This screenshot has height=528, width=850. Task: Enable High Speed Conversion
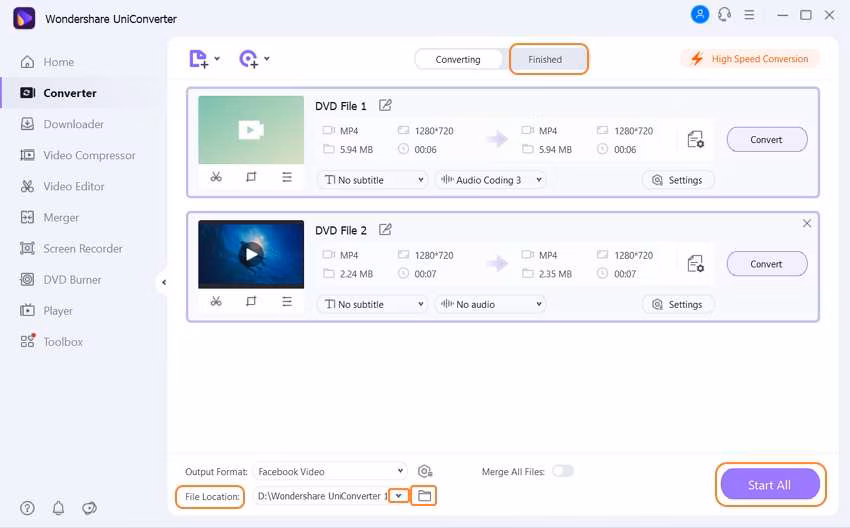pos(750,59)
